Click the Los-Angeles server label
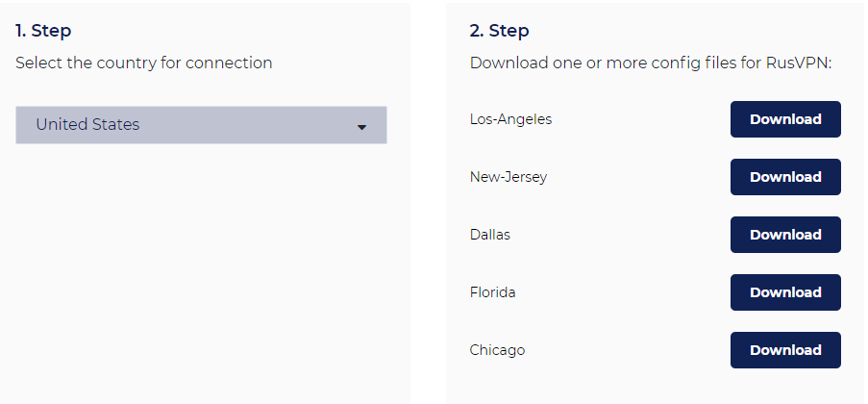This screenshot has height=404, width=868. 510,119
